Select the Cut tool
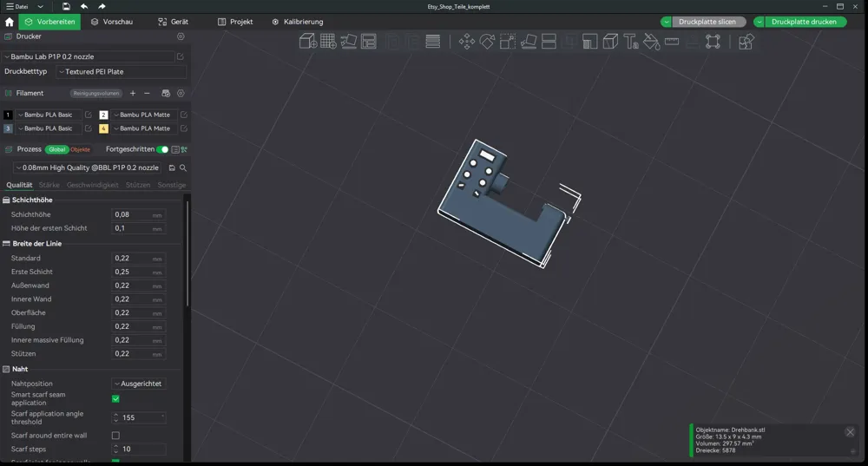868x466 pixels. coord(549,42)
